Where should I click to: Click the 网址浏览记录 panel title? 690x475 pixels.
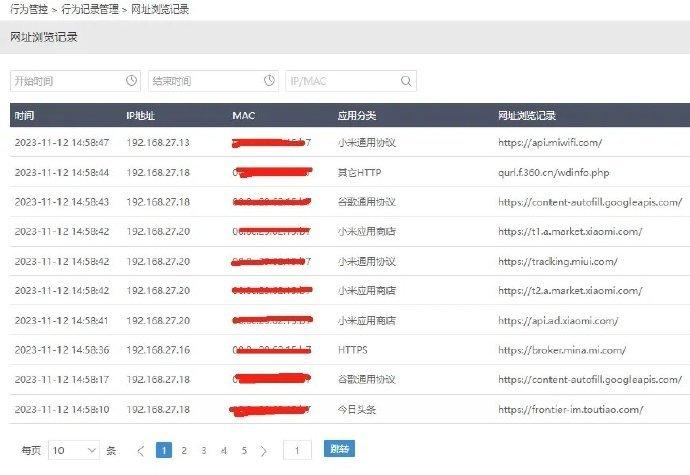click(x=44, y=37)
